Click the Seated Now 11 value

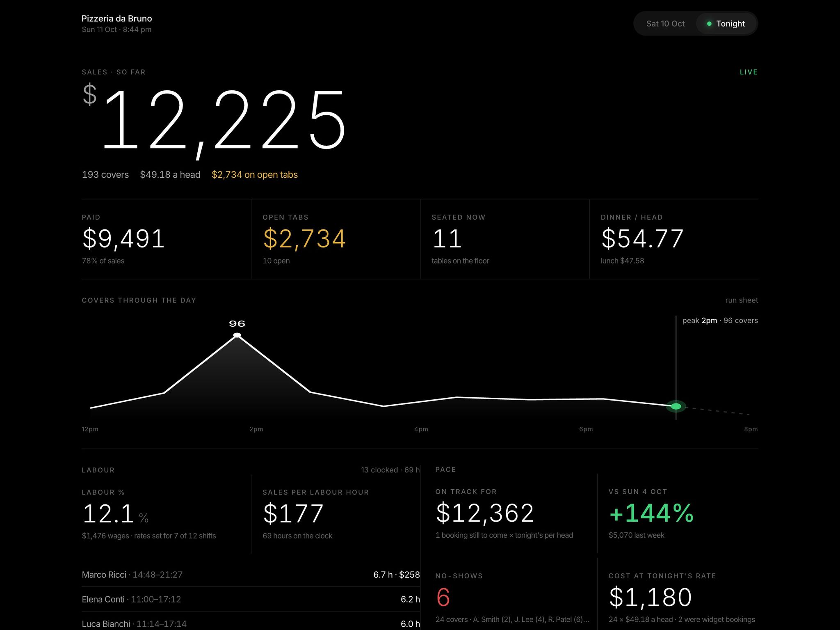click(x=447, y=239)
